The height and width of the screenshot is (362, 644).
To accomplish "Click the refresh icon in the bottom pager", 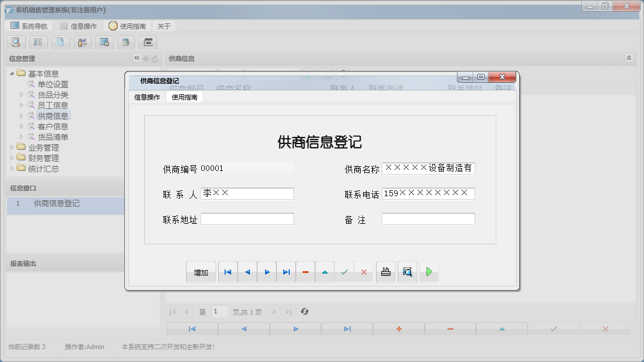I will (304, 311).
